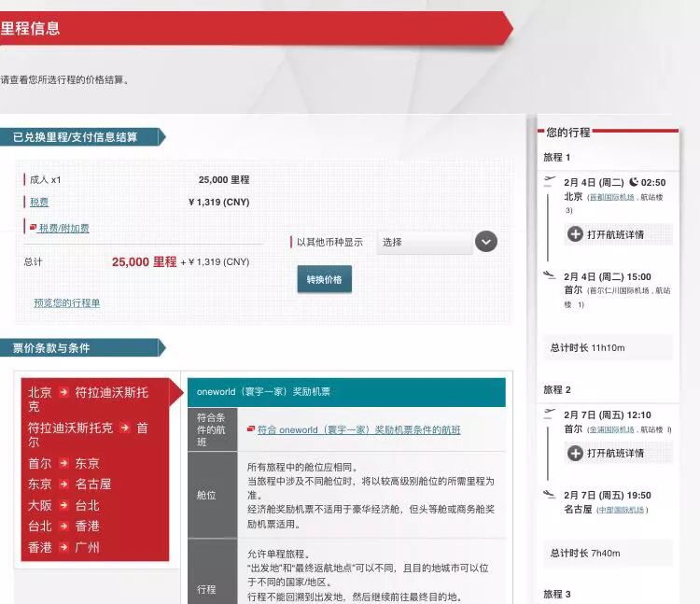Screen dimensions: 700x604
Task: Open 中部国际机场 airport link for 名古屋
Action: click(622, 510)
